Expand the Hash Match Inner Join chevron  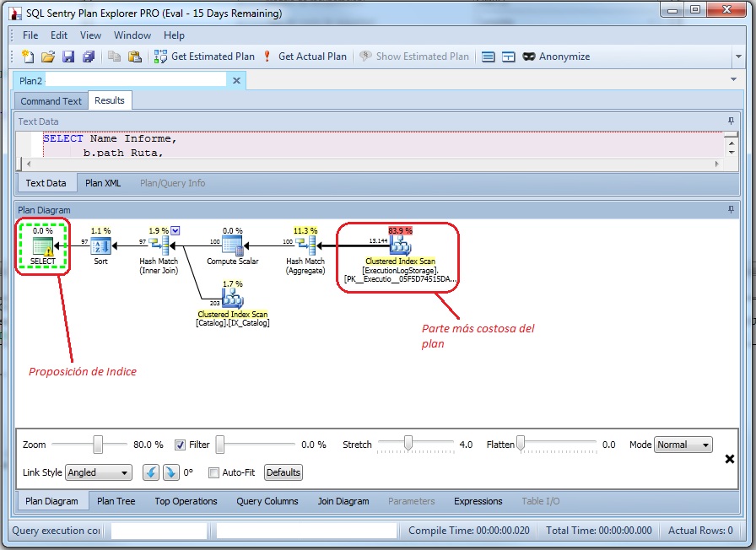click(175, 230)
